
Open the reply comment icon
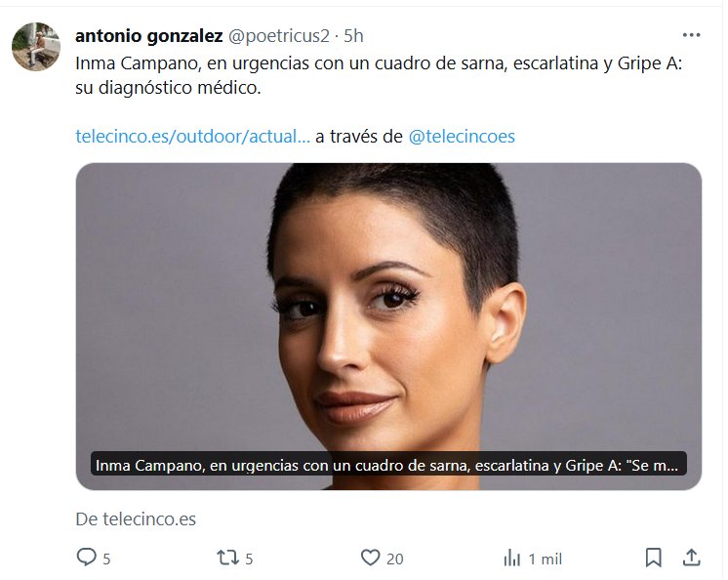pyautogui.click(x=86, y=557)
